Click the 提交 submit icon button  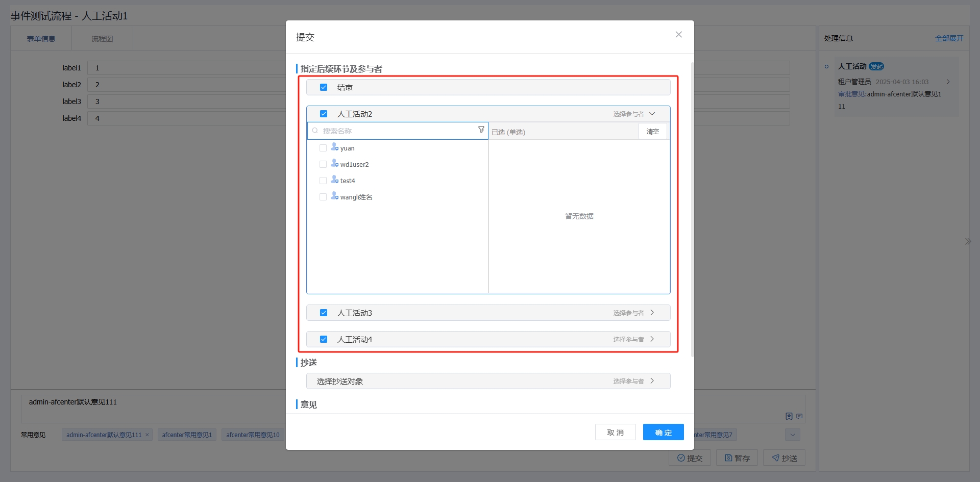682,458
